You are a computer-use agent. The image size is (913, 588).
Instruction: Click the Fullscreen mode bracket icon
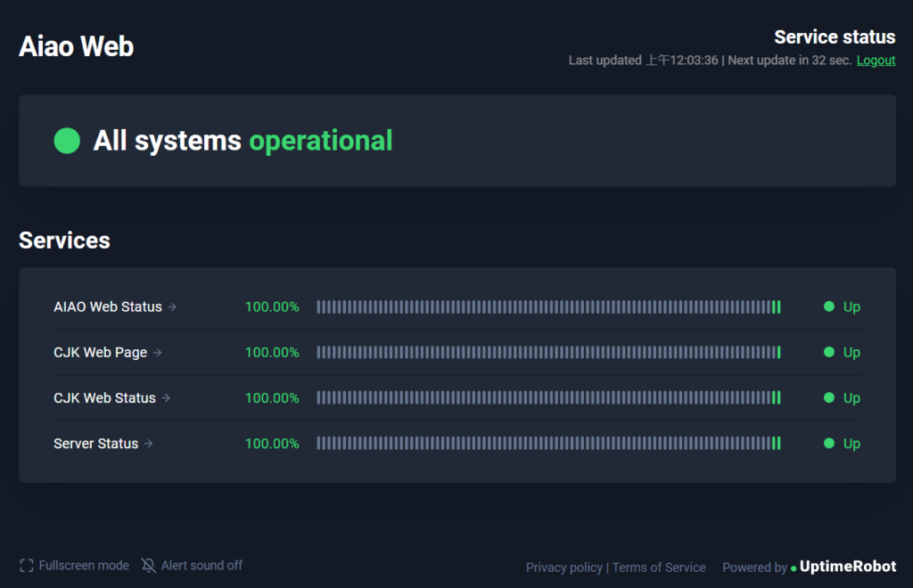[26, 566]
